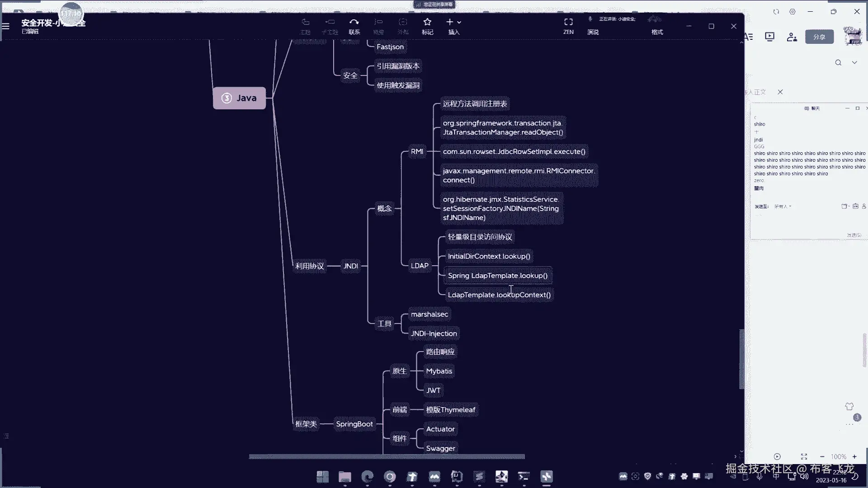This screenshot has width=868, height=488.
Task: Click the presentation play screen icon
Action: [x=769, y=37]
